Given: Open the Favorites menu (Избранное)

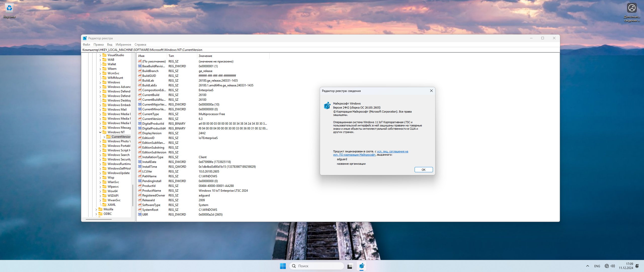Looking at the screenshot, I should coord(123,45).
